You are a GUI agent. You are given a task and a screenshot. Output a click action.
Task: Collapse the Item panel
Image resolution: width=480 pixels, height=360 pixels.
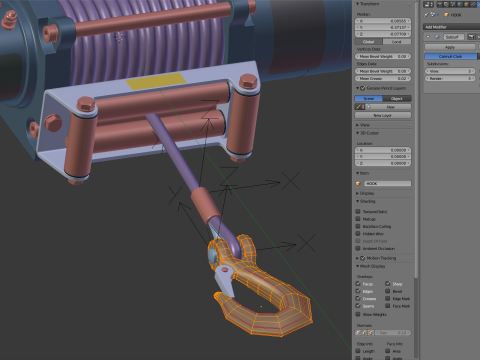pos(357,173)
